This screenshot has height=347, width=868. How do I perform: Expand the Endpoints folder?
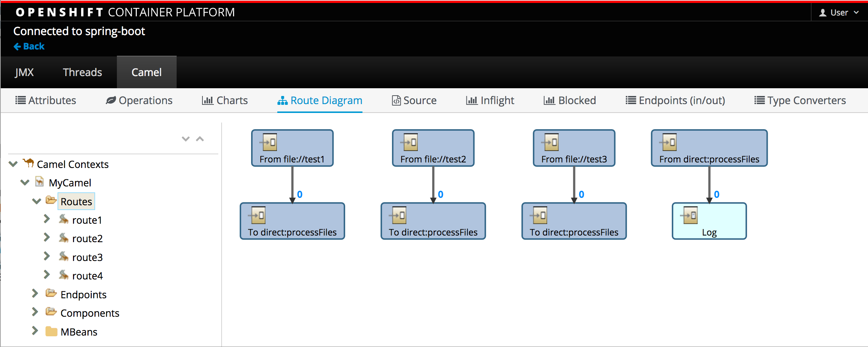(35, 293)
